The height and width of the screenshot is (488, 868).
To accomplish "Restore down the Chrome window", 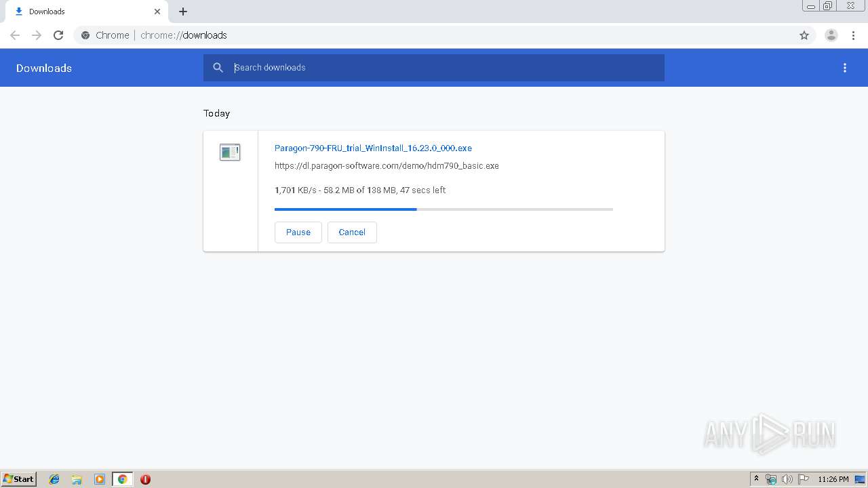I will tap(828, 6).
